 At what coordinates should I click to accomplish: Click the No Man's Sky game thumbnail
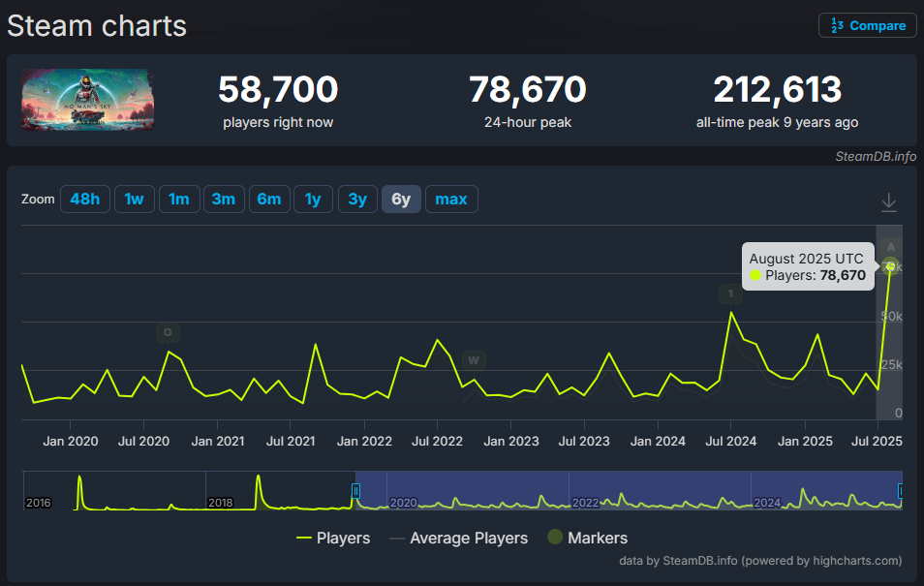pos(88,100)
